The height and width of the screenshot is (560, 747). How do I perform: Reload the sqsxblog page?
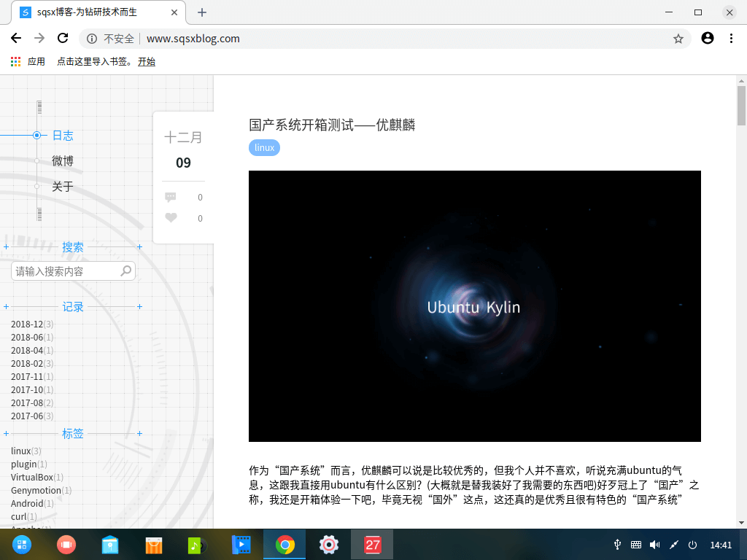[63, 38]
